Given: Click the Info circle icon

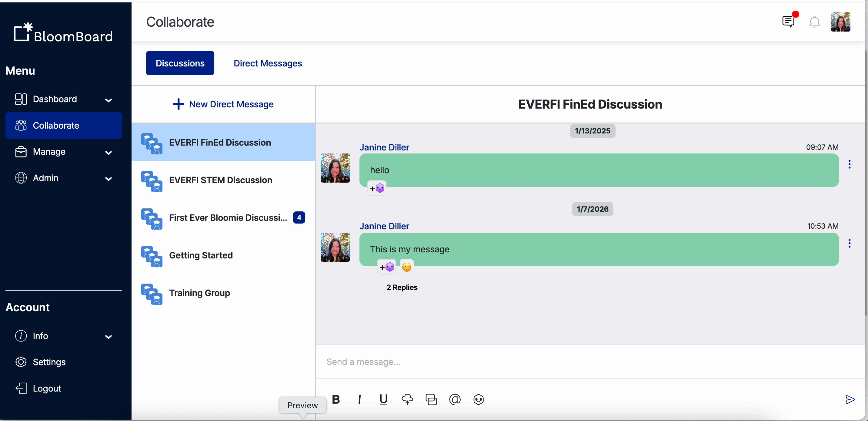Looking at the screenshot, I should [21, 336].
